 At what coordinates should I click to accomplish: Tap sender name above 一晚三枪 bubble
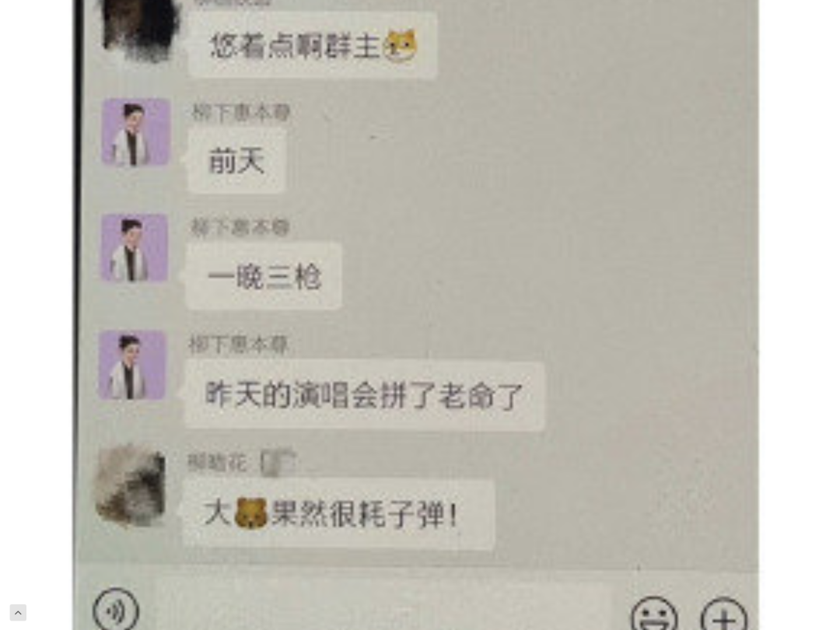coord(240,228)
